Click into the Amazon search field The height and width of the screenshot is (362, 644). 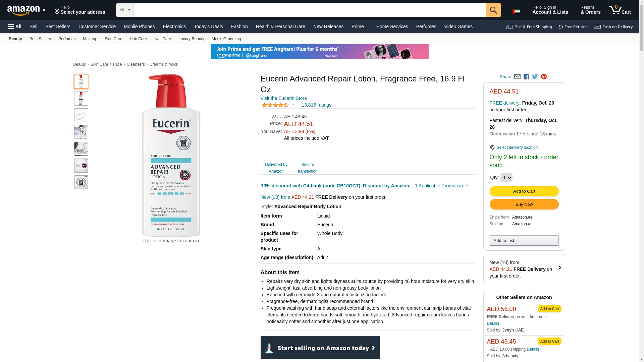[x=310, y=10]
